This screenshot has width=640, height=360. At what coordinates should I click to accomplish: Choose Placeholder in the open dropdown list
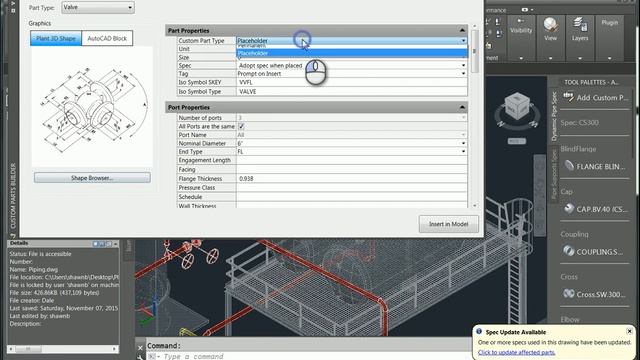click(x=352, y=53)
